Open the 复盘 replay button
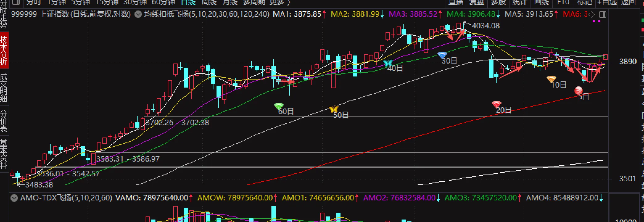 click(x=477, y=2)
